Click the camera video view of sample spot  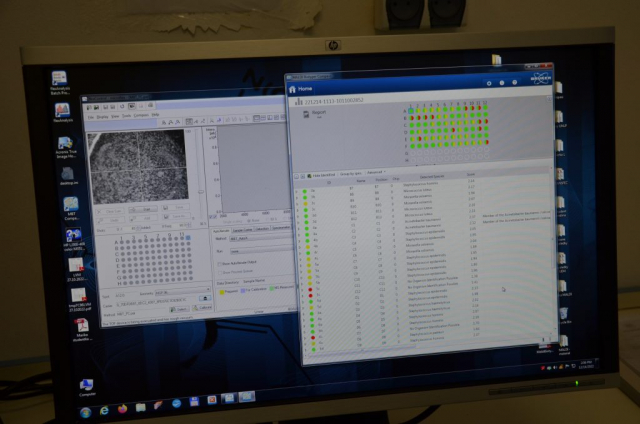[x=138, y=166]
